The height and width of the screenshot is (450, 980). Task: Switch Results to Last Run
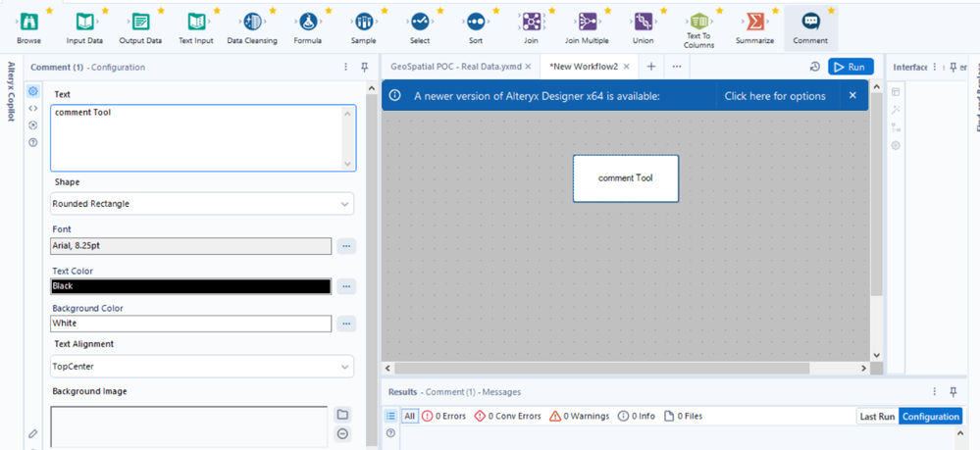[x=878, y=417]
